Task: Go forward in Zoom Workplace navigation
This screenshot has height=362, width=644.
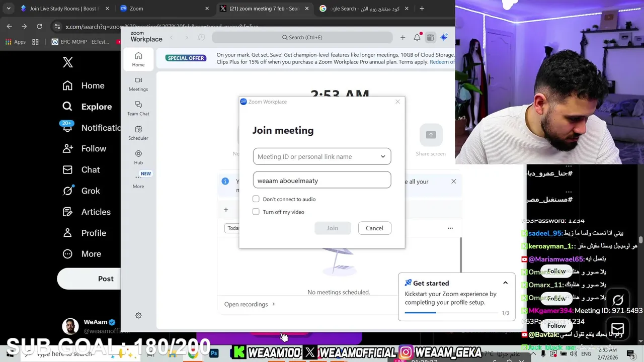Action: pyautogui.click(x=186, y=37)
